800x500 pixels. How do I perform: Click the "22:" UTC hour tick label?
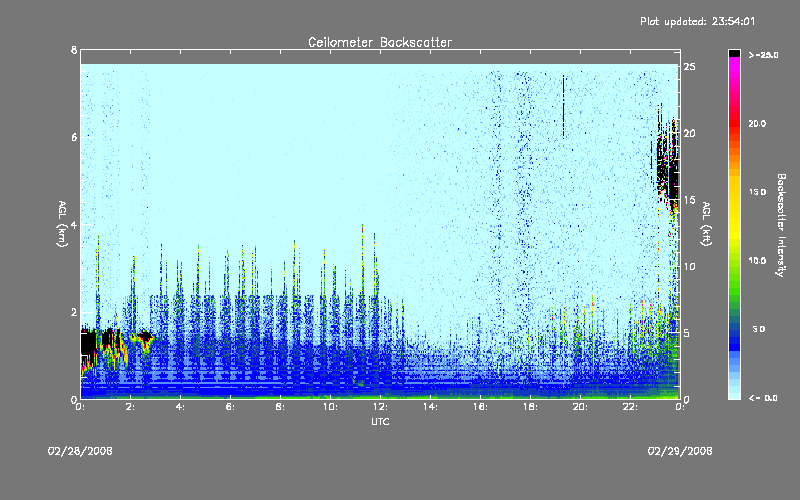[x=631, y=407]
